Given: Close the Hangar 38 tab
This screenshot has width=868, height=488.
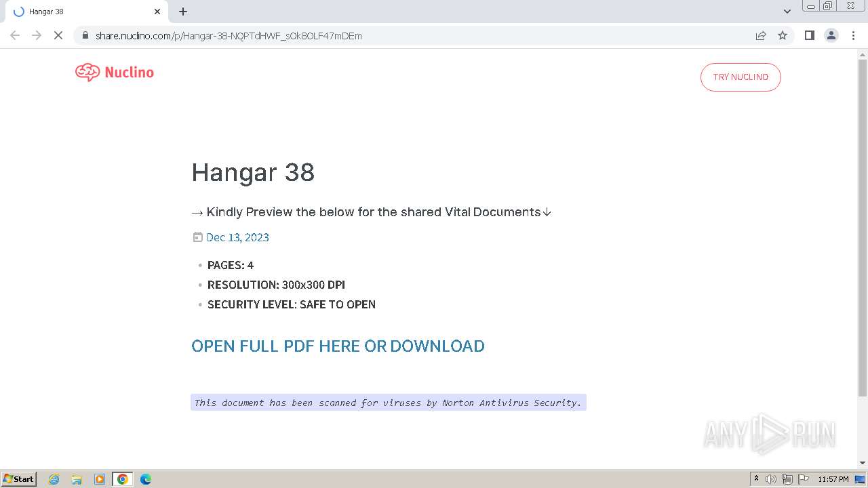Looking at the screenshot, I should [x=157, y=12].
